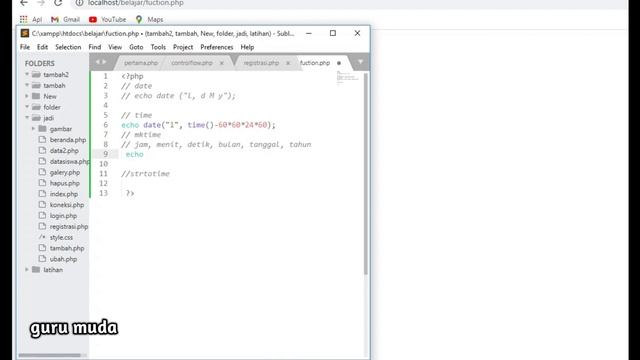Open the Tools menu
The image size is (640, 360).
pyautogui.click(x=158, y=47)
